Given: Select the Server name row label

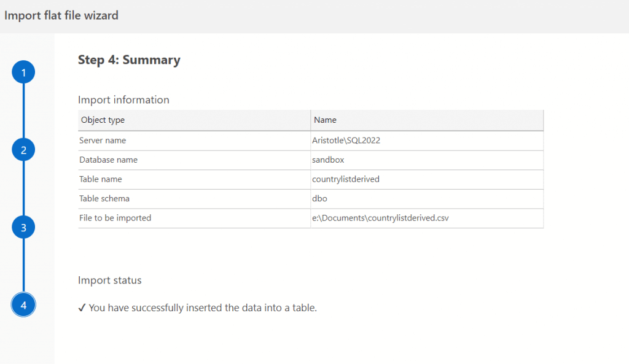Looking at the screenshot, I should coord(103,141).
